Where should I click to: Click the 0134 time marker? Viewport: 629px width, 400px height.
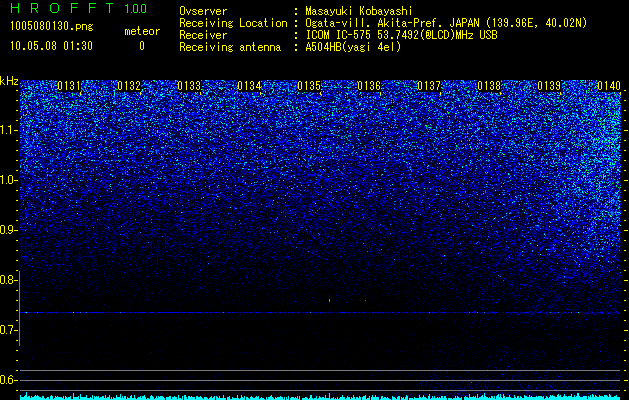(249, 86)
